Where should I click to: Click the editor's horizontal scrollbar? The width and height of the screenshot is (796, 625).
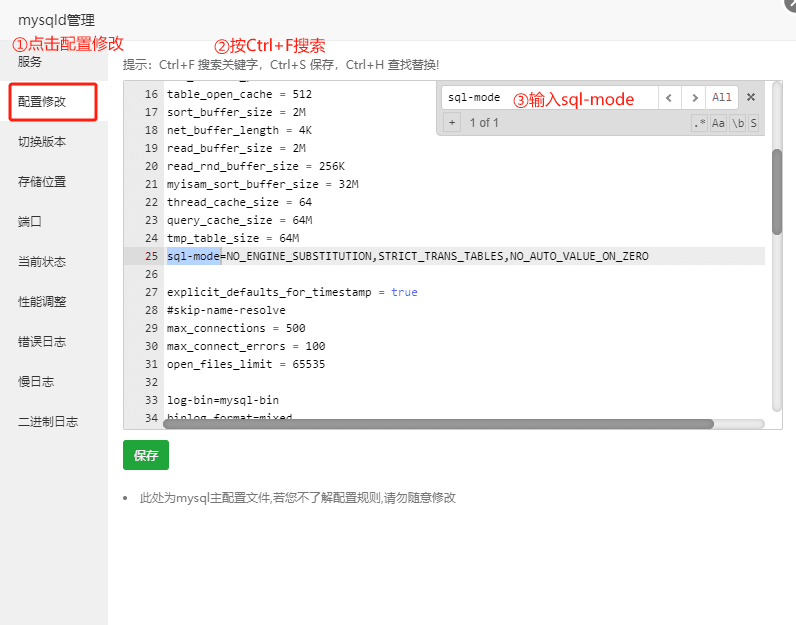click(x=438, y=424)
